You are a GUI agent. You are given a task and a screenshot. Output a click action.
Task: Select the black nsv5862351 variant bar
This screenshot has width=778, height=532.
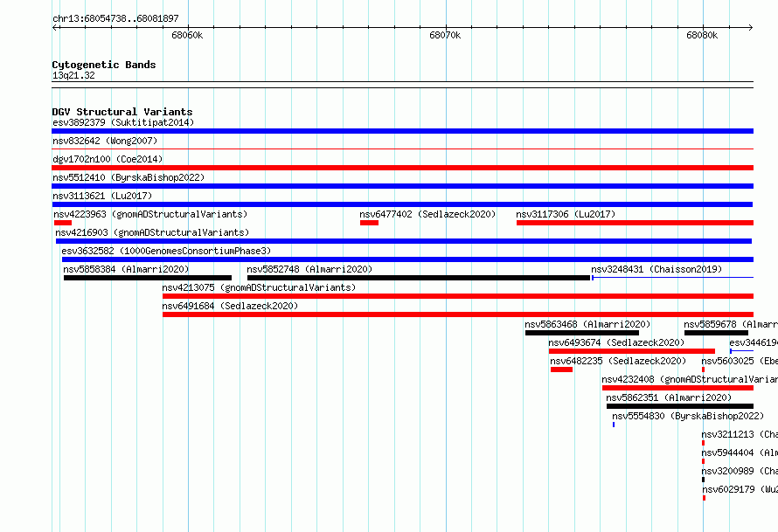coord(680,406)
